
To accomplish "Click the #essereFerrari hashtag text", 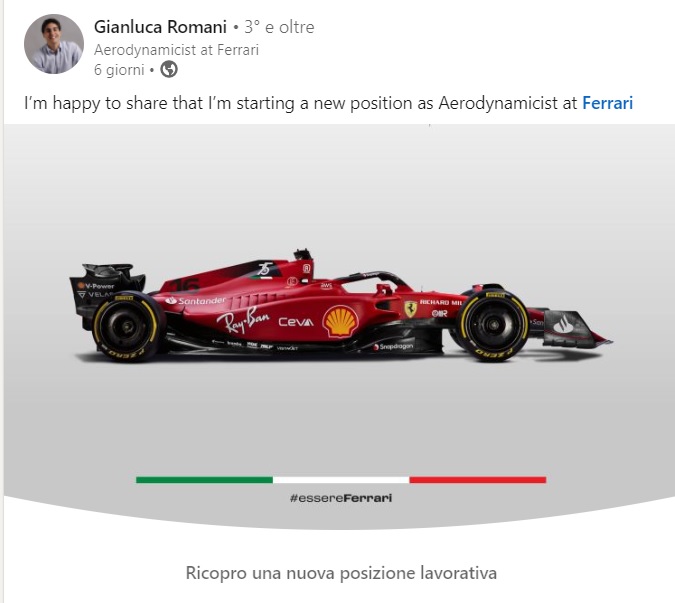I will [x=341, y=497].
